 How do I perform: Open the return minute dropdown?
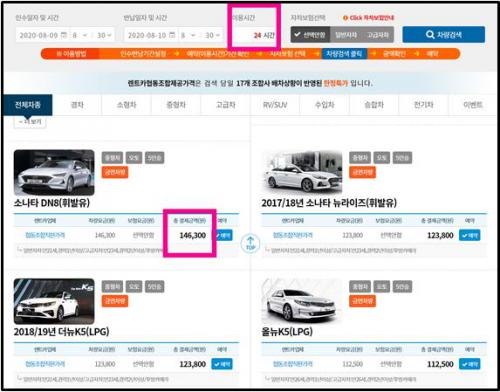point(212,35)
